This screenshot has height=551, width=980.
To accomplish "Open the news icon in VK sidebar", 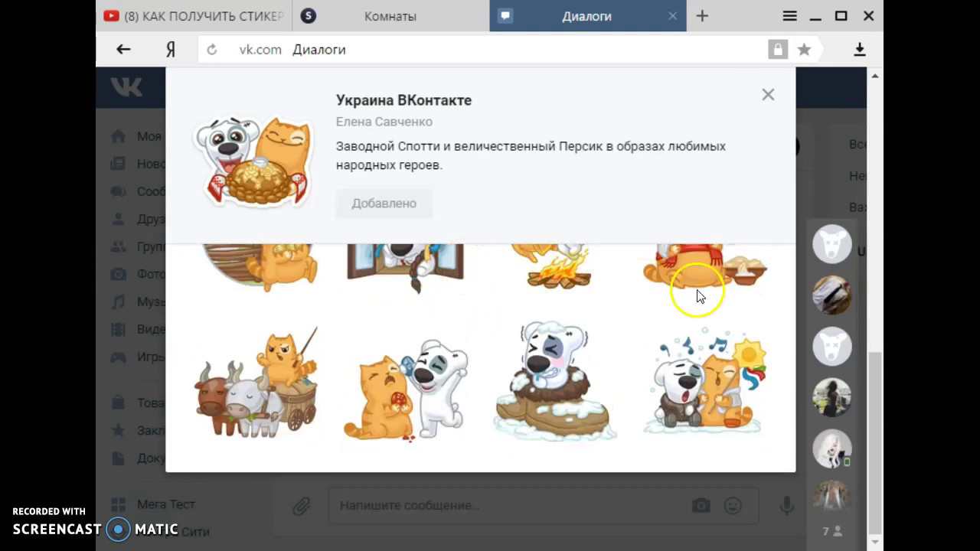I will [x=118, y=164].
